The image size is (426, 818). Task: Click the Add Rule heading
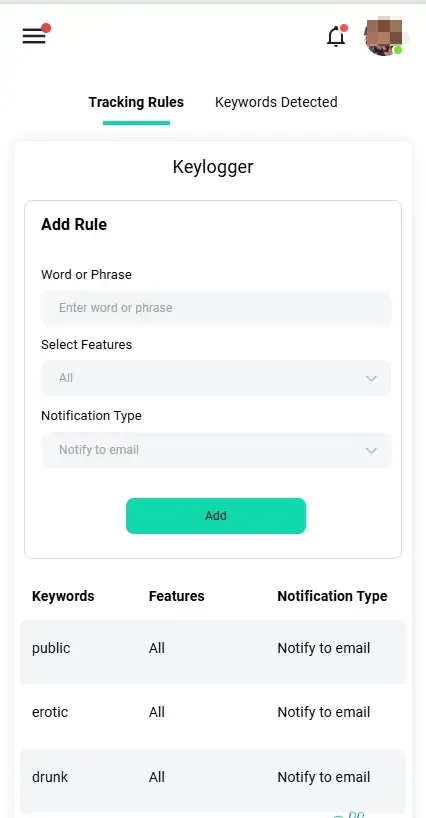[74, 225]
